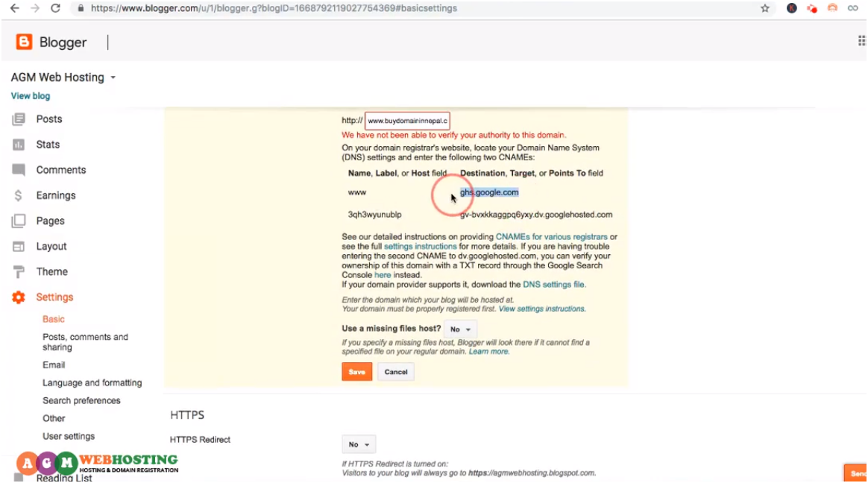
Task: Click the domain name input field
Action: (406, 120)
